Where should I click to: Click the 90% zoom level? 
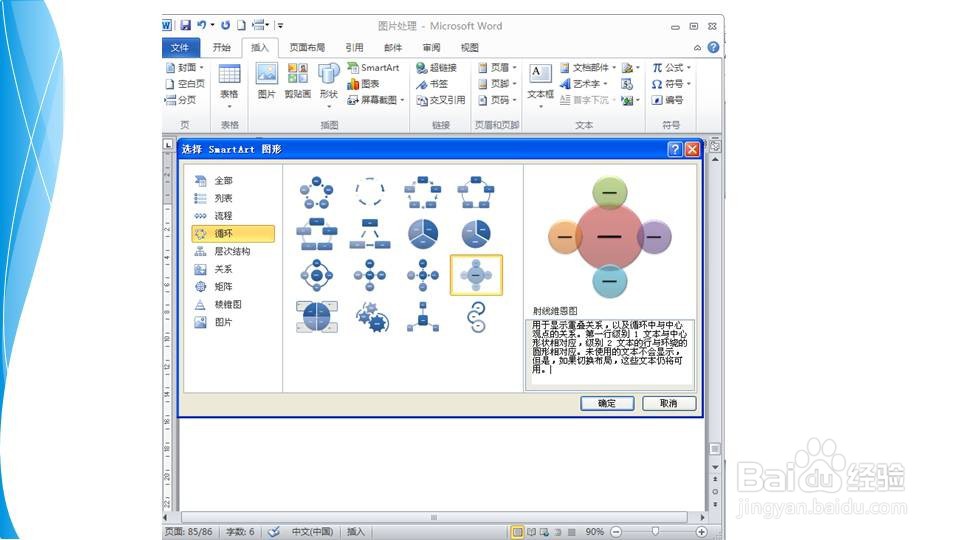[x=594, y=532]
